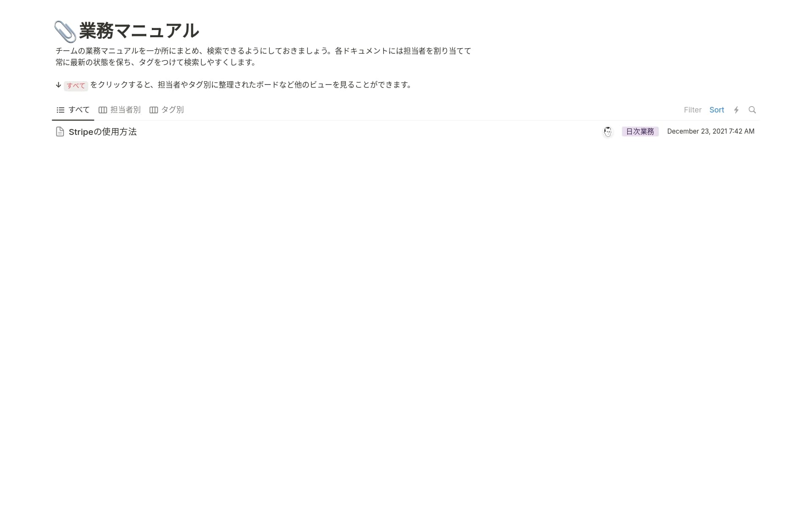Open the Sort settings
The height and width of the screenshot is (507, 812).
pyautogui.click(x=716, y=110)
